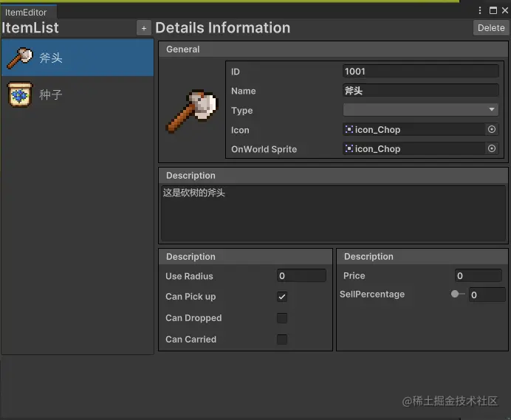Viewport: 511px width, 420px height.
Task: Select the 种子 item in the list
Action: tap(78, 94)
